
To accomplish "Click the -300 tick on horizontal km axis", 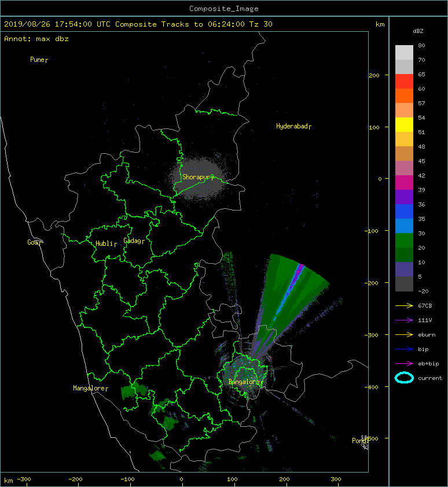I will (24, 479).
